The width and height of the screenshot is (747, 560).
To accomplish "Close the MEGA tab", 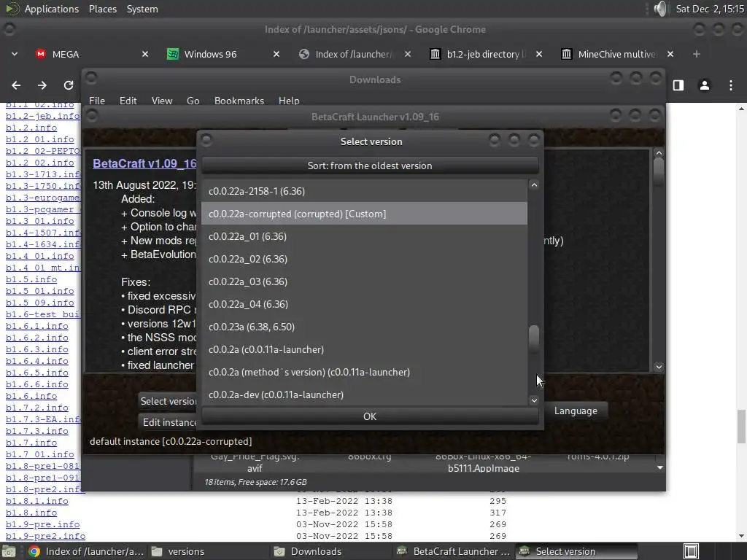I will click(x=145, y=54).
